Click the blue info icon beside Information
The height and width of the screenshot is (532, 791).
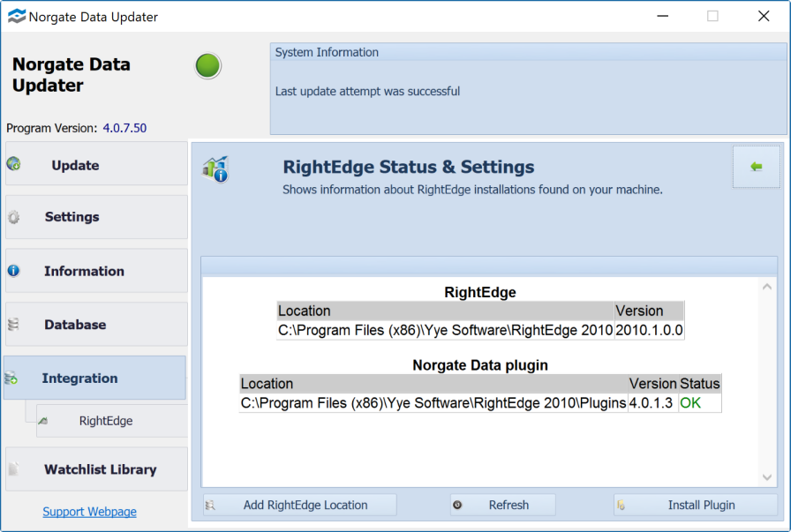(x=14, y=271)
